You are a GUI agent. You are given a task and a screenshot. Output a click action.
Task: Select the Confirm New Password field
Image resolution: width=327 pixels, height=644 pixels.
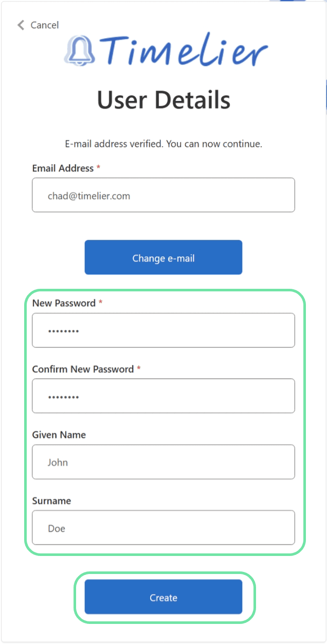[164, 396]
